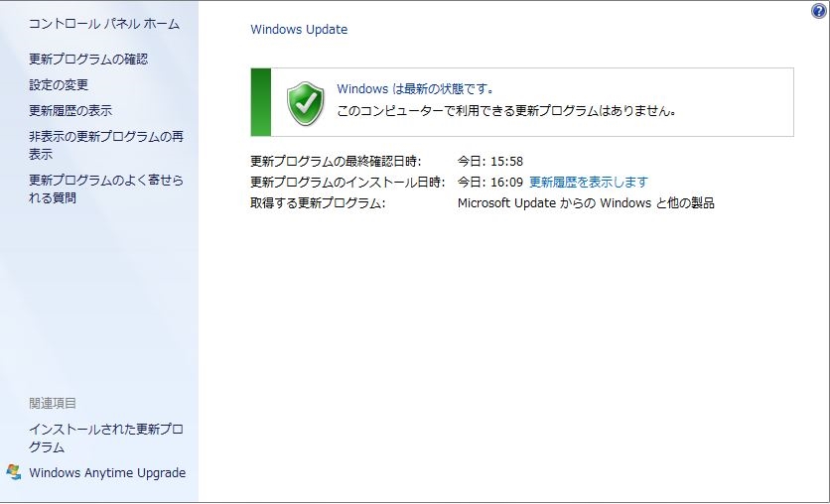The height and width of the screenshot is (504, 830).
Task: Click the 更新プログラムの最終確認日時 label
Action: 336,162
